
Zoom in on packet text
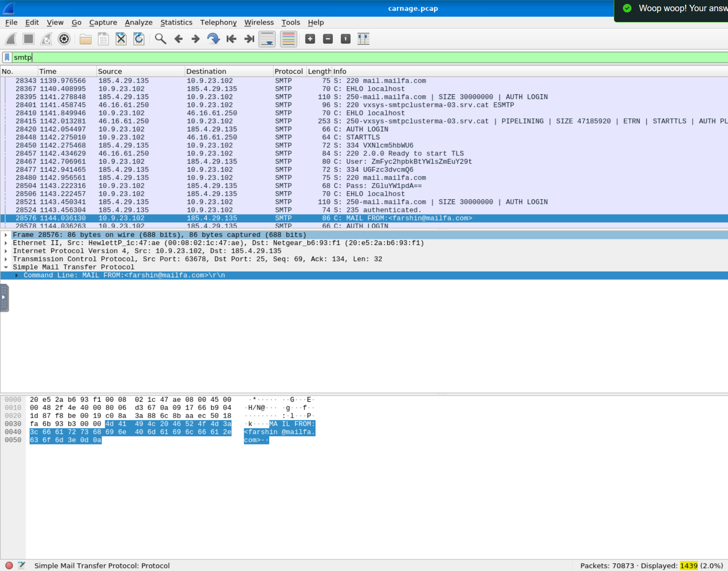[310, 39]
